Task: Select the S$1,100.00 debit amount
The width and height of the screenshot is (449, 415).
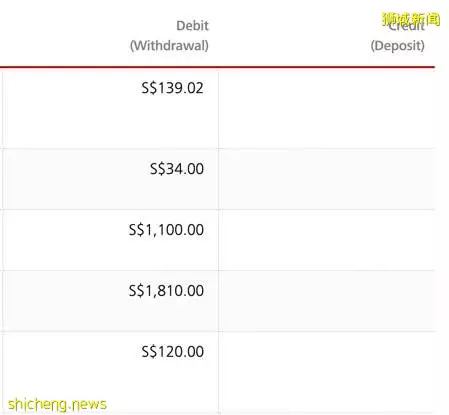Action: click(x=166, y=230)
